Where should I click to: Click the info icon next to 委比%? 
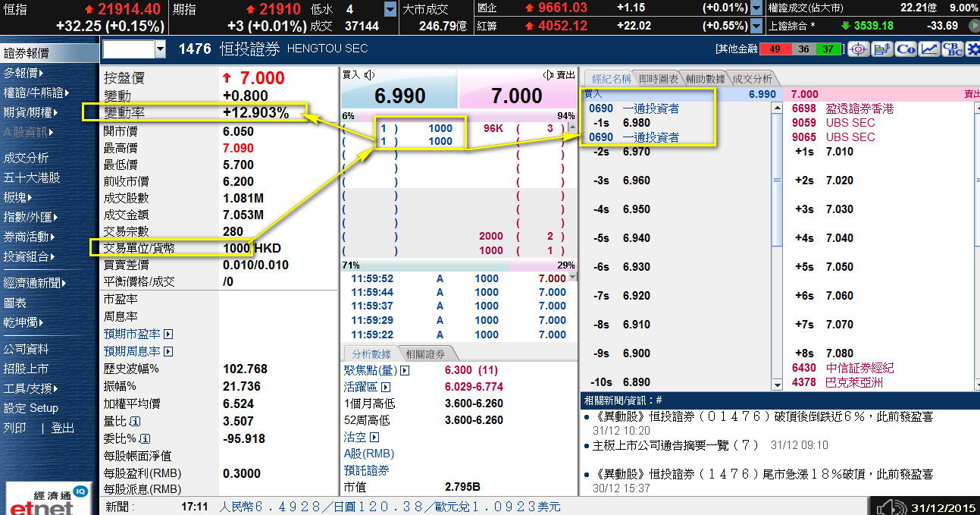[144, 438]
